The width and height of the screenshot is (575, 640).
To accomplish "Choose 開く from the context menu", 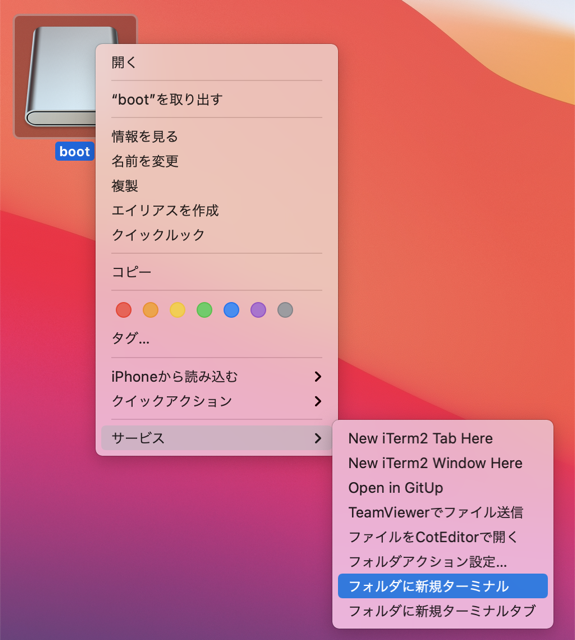I will click(217, 62).
